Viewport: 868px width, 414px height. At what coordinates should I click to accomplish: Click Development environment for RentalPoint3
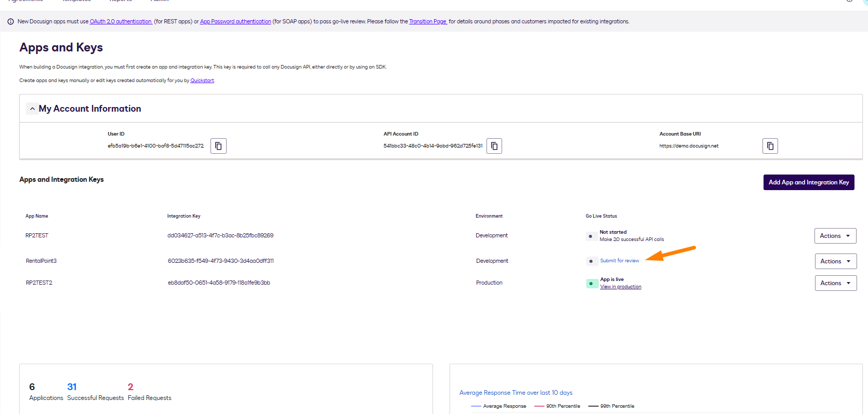pyautogui.click(x=492, y=261)
